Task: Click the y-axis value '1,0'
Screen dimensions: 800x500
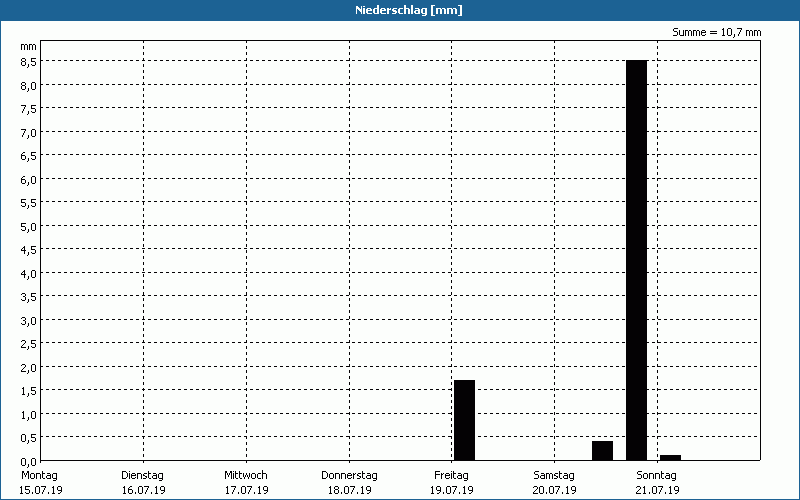Action: [29, 414]
